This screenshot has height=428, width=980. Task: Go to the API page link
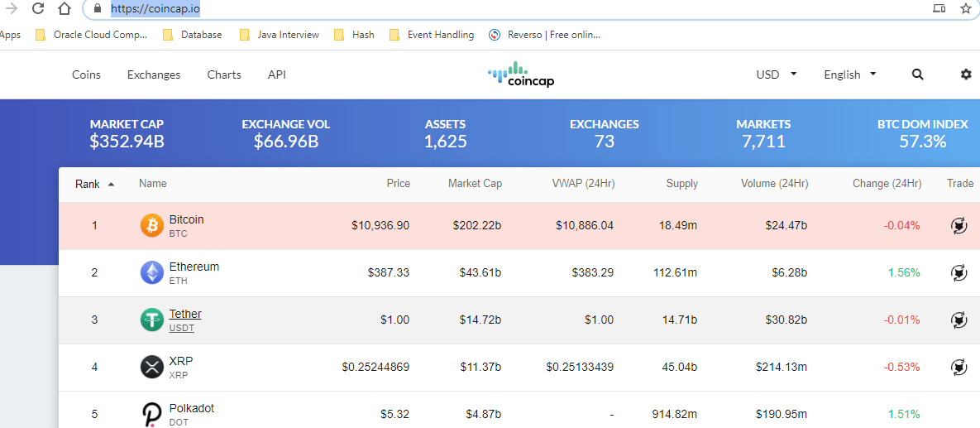[277, 75]
